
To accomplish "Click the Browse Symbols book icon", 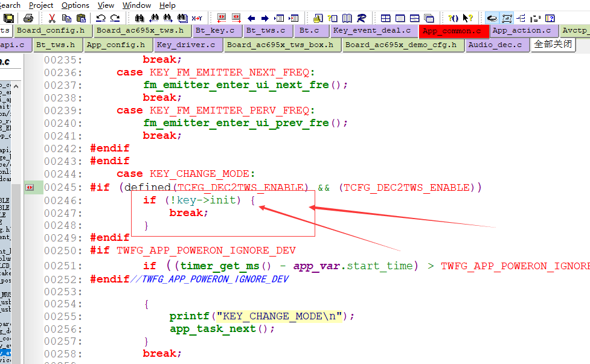I will click(x=347, y=18).
